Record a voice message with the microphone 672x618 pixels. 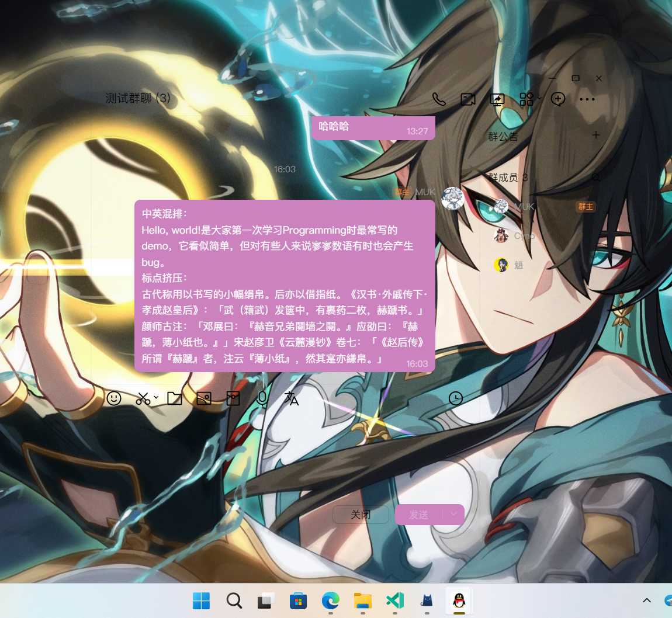[x=262, y=398]
